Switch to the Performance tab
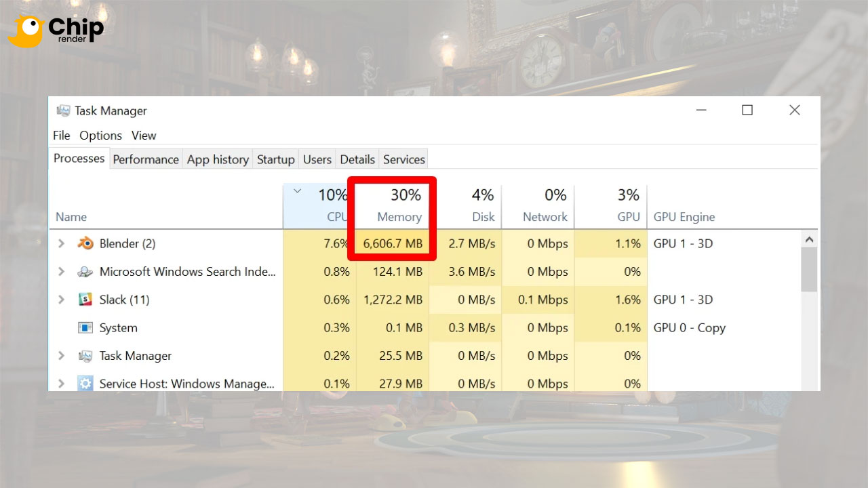The height and width of the screenshot is (488, 868). click(x=146, y=159)
